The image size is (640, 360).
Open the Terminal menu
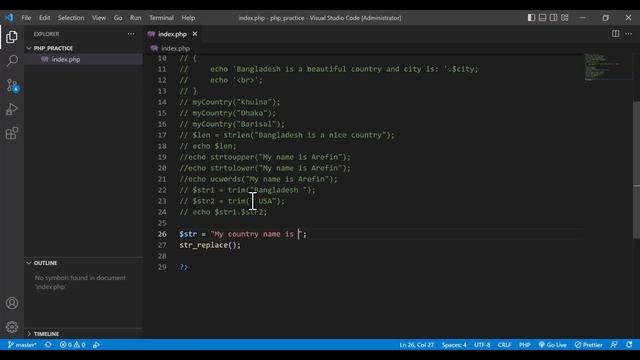point(161,18)
